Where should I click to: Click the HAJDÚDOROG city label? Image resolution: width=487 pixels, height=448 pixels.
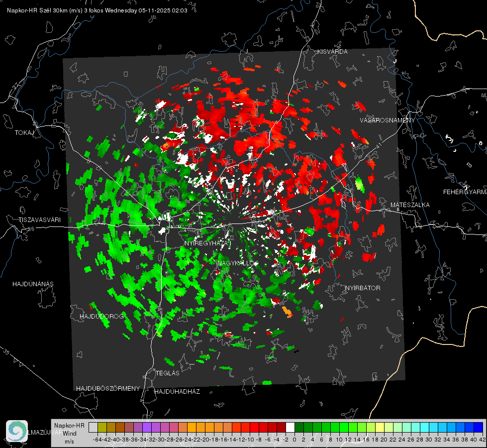click(x=101, y=317)
